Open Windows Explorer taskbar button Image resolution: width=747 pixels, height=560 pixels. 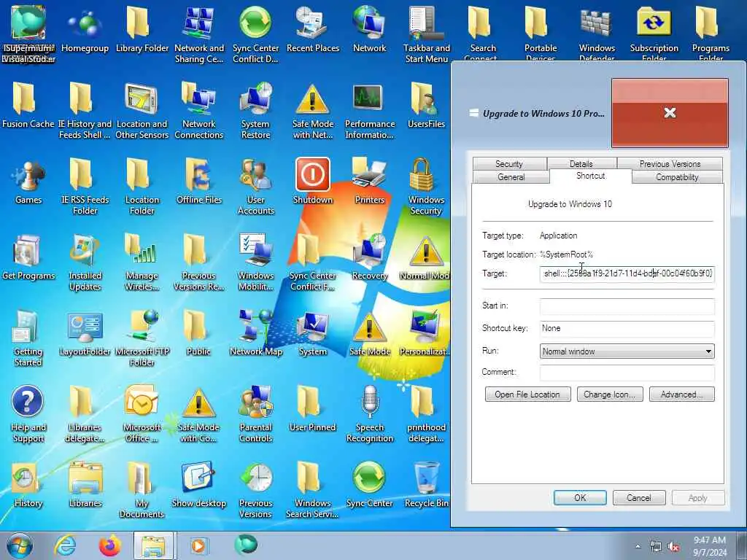[155, 545]
